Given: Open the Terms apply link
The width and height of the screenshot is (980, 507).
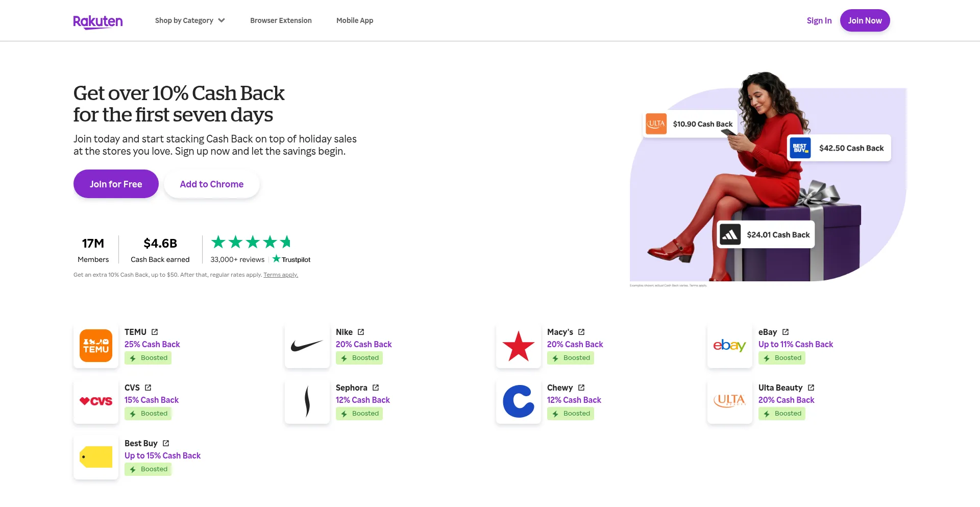Looking at the screenshot, I should pyautogui.click(x=281, y=275).
